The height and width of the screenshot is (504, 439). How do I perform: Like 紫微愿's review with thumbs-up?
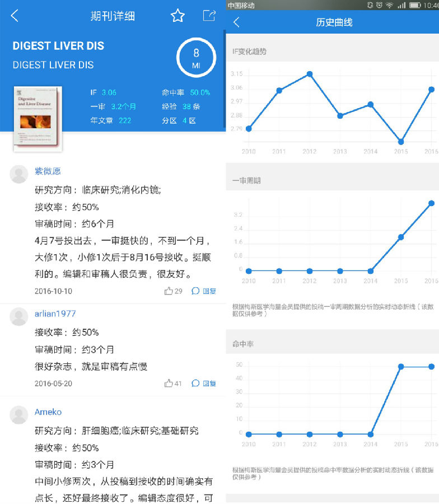click(173, 291)
